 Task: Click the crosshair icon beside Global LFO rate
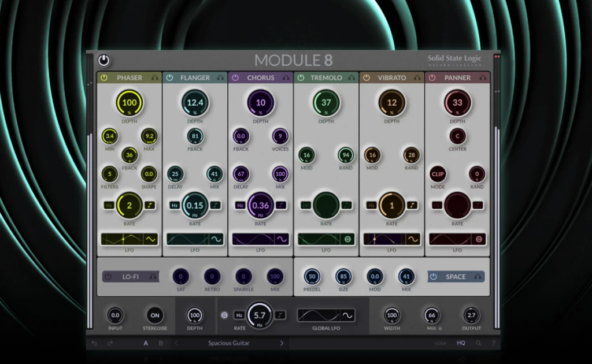(225, 315)
